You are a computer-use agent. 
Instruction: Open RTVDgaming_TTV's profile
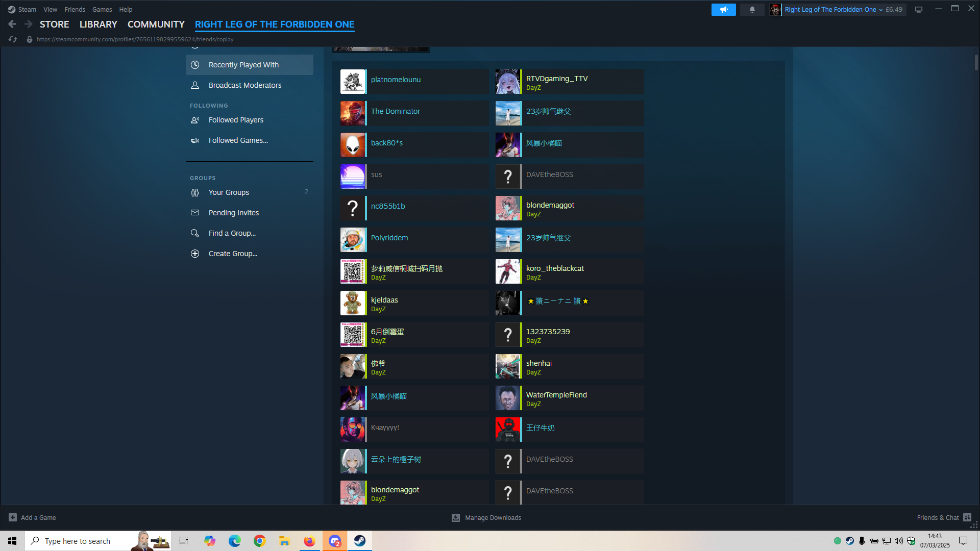click(x=570, y=82)
